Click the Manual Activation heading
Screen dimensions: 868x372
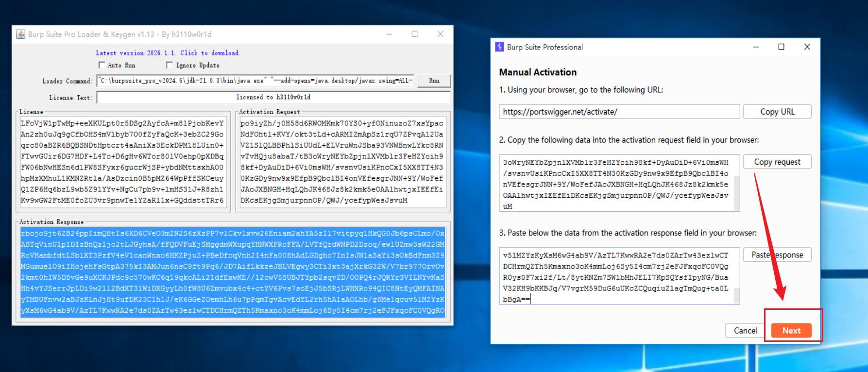[538, 72]
